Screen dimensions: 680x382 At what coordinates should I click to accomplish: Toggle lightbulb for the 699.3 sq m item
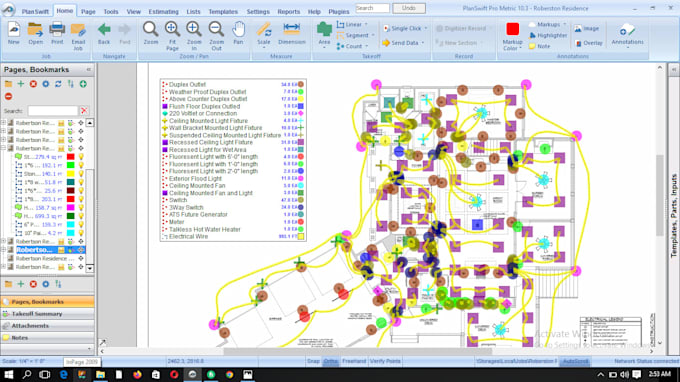click(x=81, y=216)
